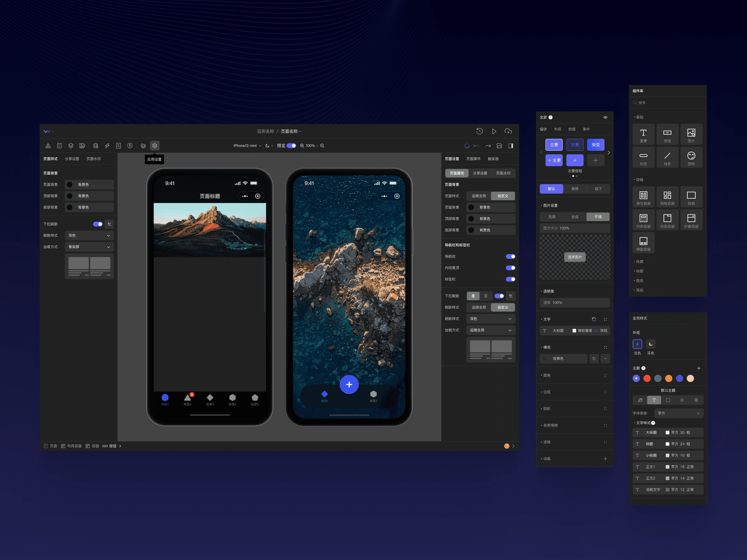Image resolution: width=747 pixels, height=560 pixels.
Task: Switch to the 页面事件 tab
Action: [473, 159]
